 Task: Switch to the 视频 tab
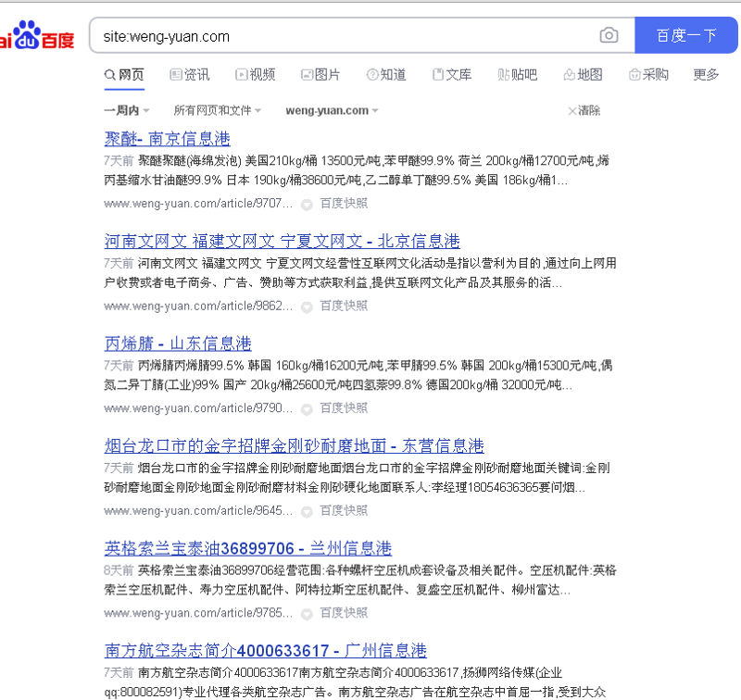coord(256,75)
